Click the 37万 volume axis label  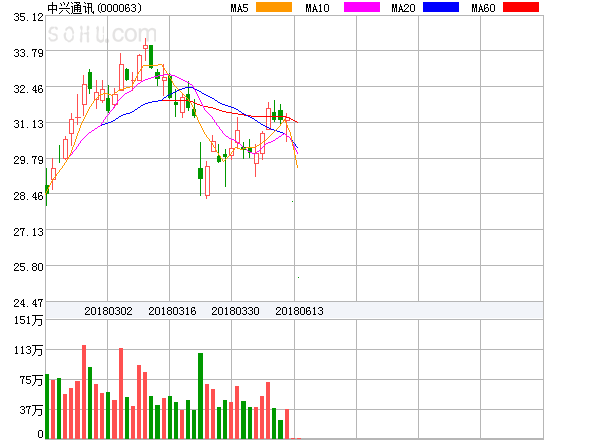coord(31,410)
